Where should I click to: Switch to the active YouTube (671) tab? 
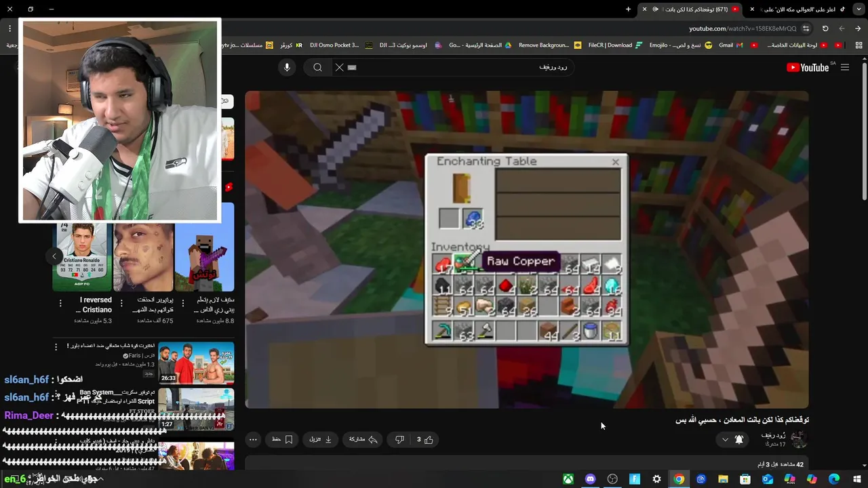(692, 9)
